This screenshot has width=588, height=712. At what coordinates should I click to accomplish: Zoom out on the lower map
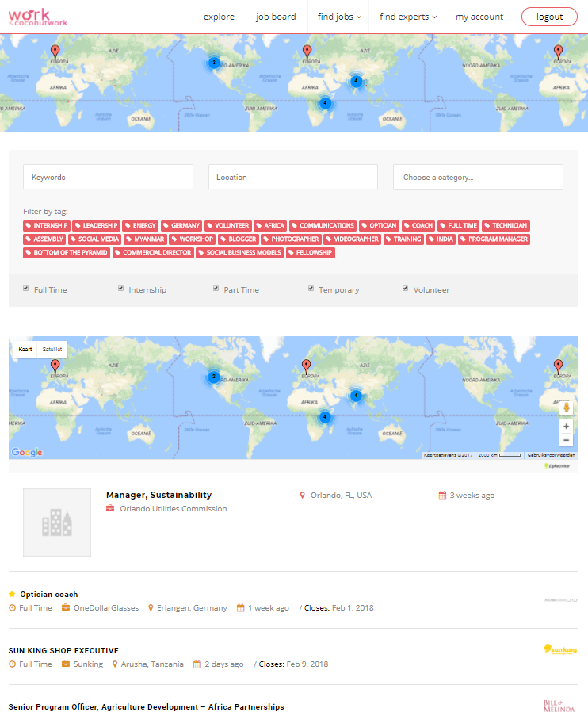point(567,440)
